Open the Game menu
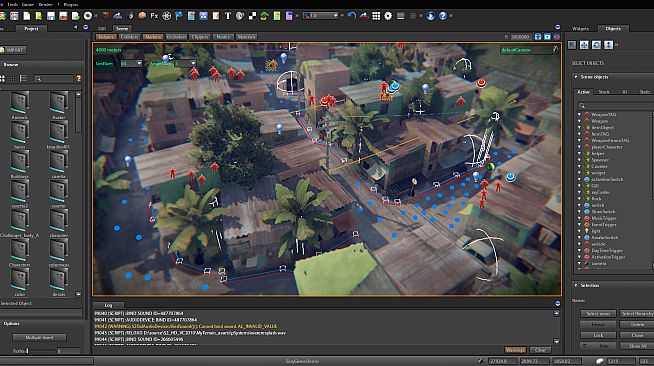 pyautogui.click(x=28, y=4)
